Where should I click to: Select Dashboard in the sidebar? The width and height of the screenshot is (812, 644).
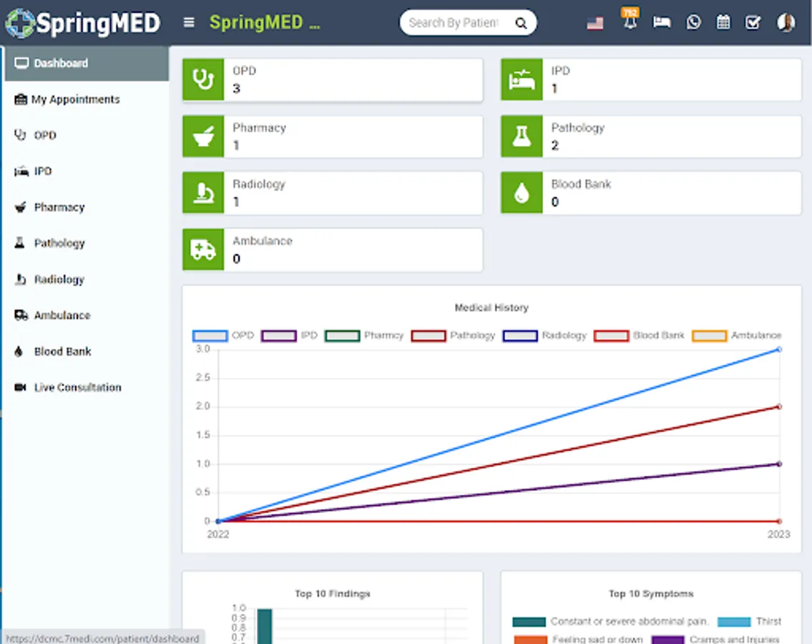point(86,63)
